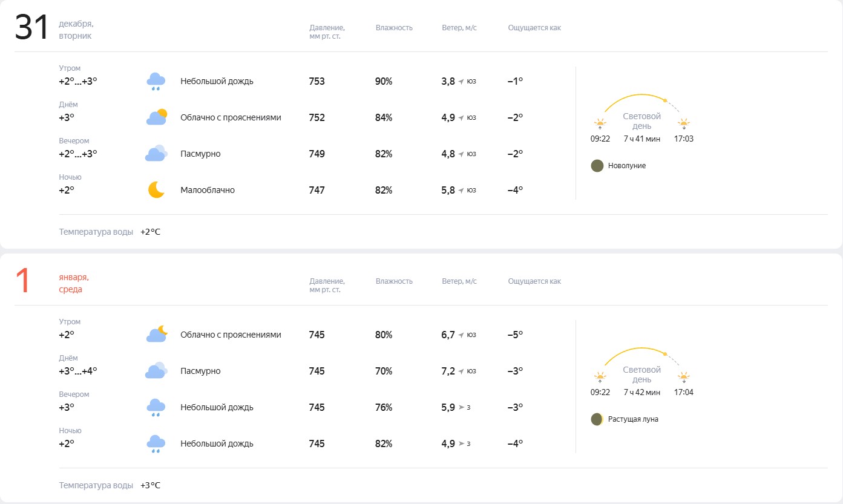843x504 pixels.
Task: Select the red date number 1
Action: (22, 282)
